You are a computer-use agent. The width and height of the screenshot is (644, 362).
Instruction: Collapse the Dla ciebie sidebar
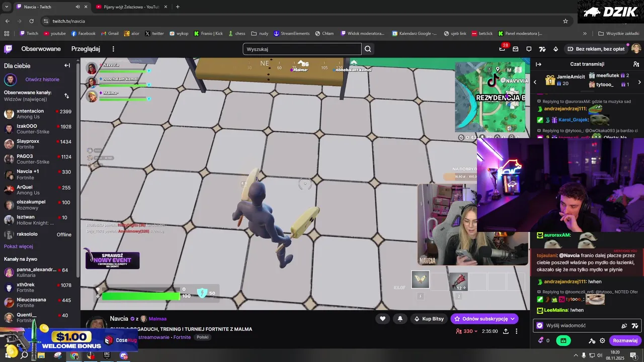coord(67,65)
